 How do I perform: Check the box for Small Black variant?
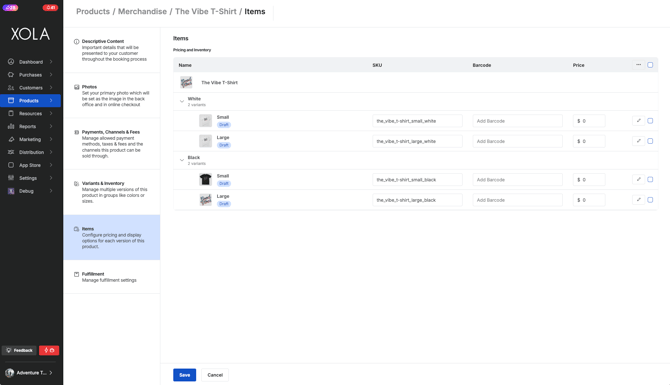pyautogui.click(x=650, y=179)
